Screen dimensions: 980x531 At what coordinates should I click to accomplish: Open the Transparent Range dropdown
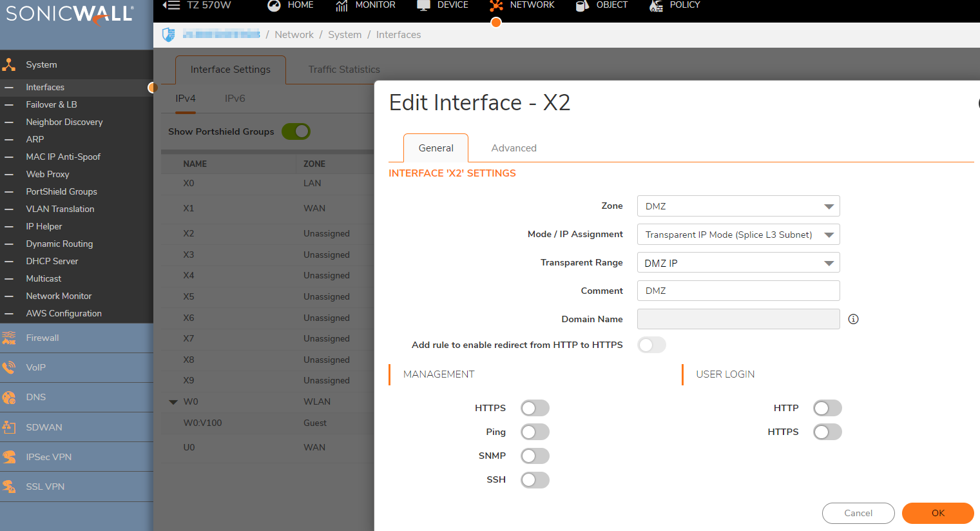pos(738,263)
